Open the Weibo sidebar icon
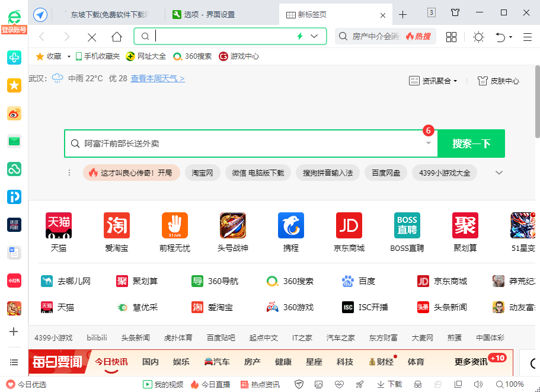540x392 pixels. point(14,113)
